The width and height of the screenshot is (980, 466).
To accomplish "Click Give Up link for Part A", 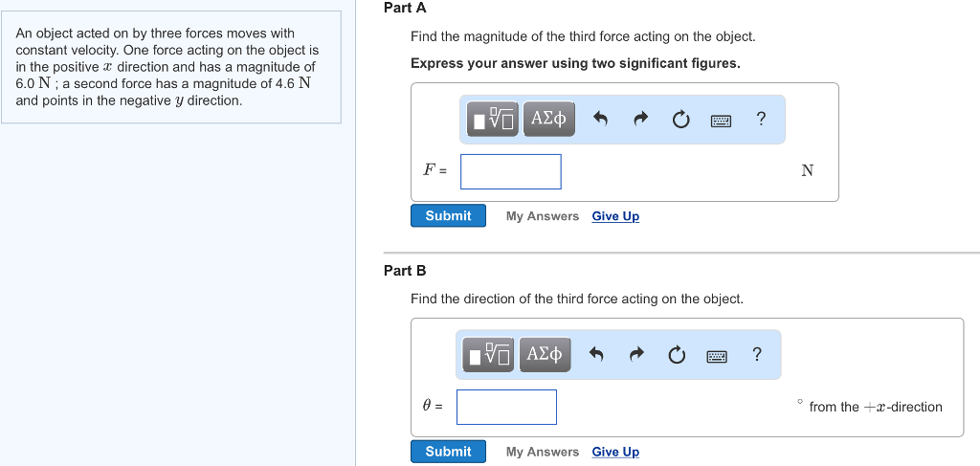I will [x=615, y=216].
